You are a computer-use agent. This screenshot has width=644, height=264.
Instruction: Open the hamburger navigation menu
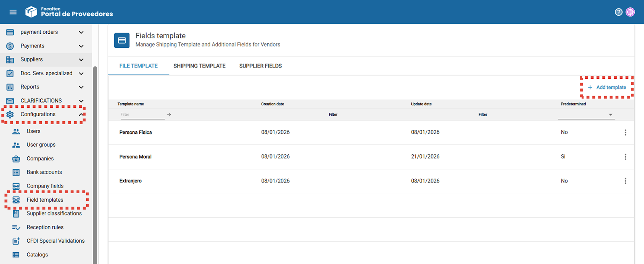(13, 12)
